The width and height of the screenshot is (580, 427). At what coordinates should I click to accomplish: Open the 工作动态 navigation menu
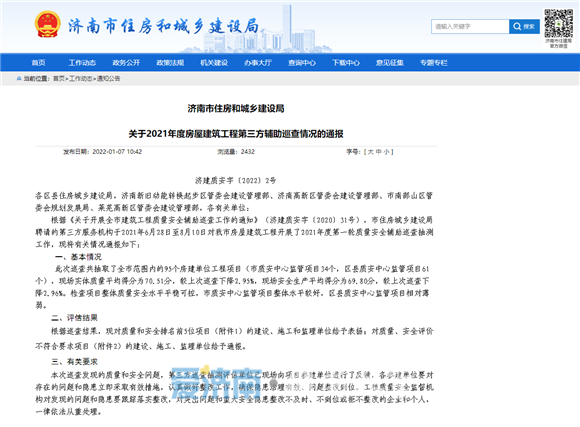pos(82,63)
